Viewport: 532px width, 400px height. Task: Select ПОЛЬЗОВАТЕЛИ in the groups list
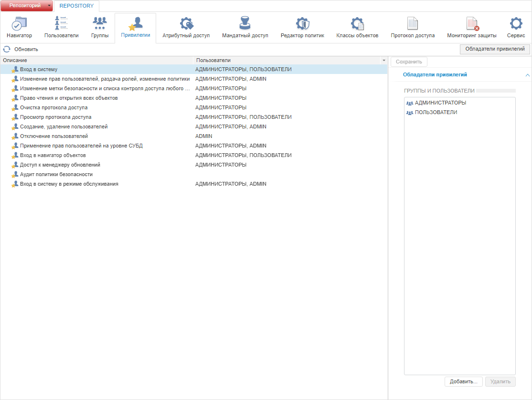460,112
